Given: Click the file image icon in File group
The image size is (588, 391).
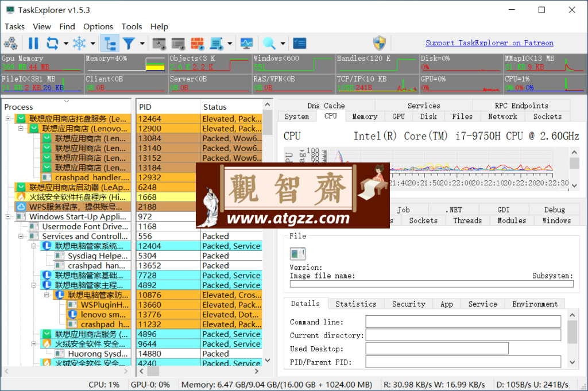Looking at the screenshot, I should click(x=298, y=254).
